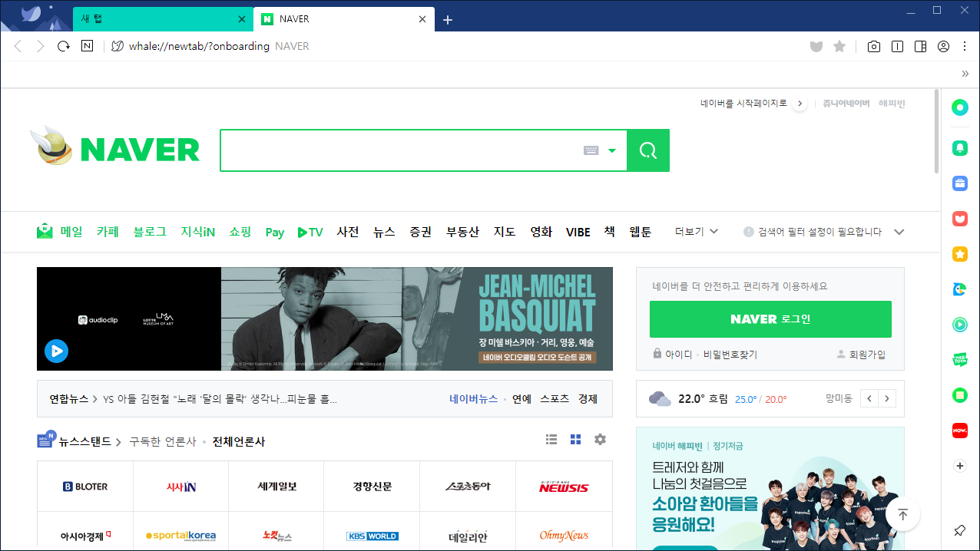
Task: Expand the search filter notice chevron
Action: click(899, 232)
